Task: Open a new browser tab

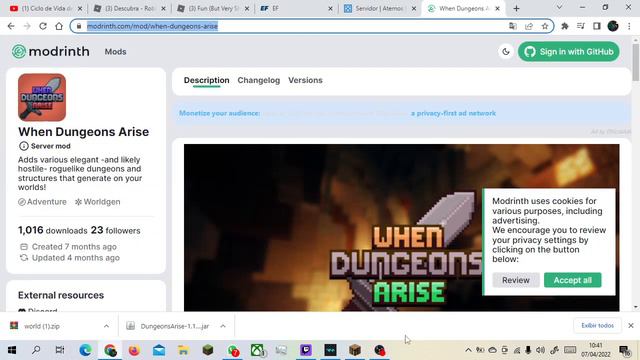Action: [516, 8]
